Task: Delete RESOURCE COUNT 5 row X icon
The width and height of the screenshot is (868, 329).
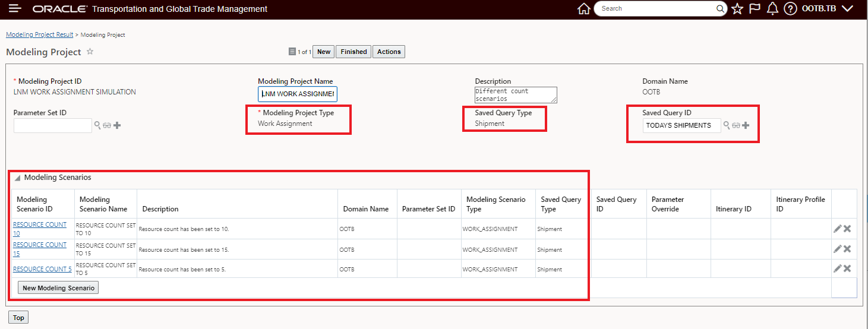Action: [x=847, y=268]
